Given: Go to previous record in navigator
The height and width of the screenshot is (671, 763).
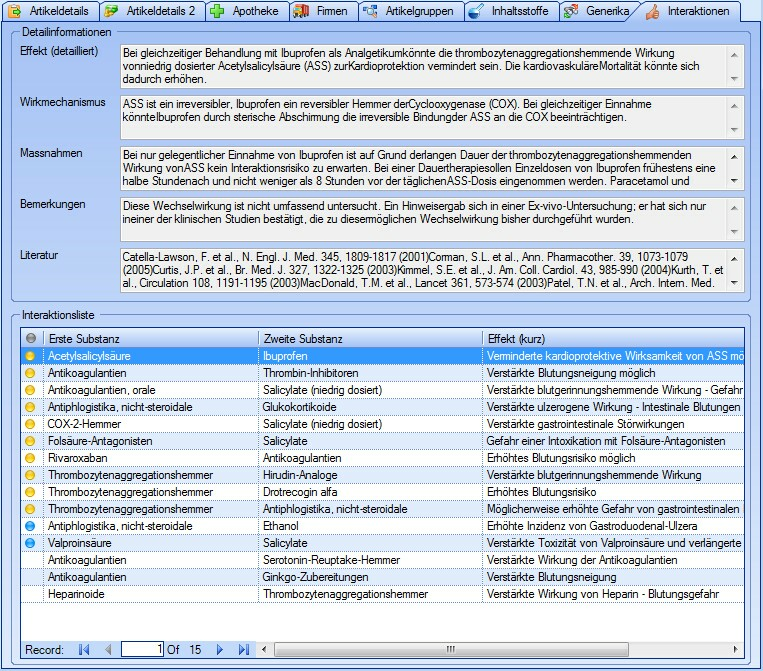Looking at the screenshot, I should [x=108, y=650].
